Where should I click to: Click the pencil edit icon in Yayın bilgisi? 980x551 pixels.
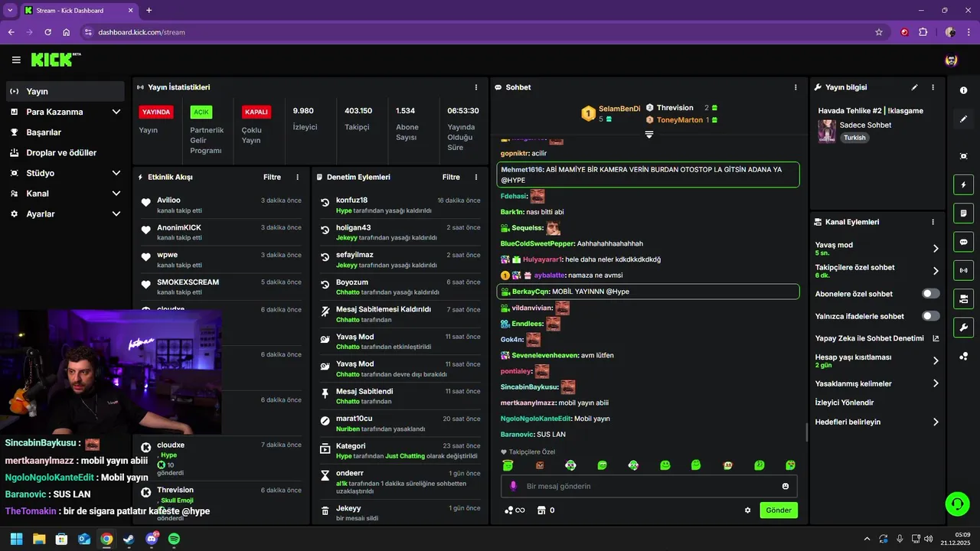point(914,87)
